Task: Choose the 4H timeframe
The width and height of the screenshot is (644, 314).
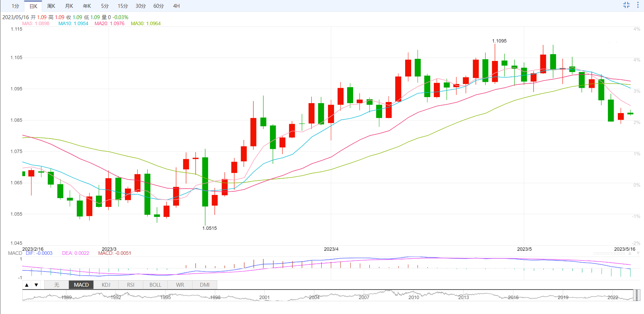Action: (176, 6)
